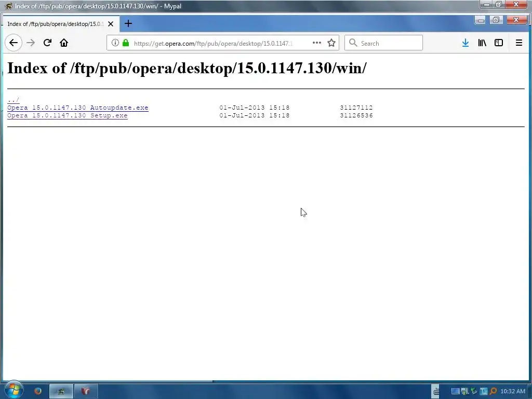Click the forward navigation arrow
The width and height of the screenshot is (532, 399).
click(x=31, y=43)
